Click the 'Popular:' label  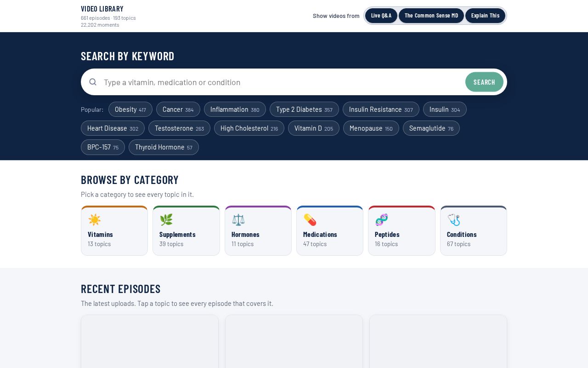(x=92, y=109)
